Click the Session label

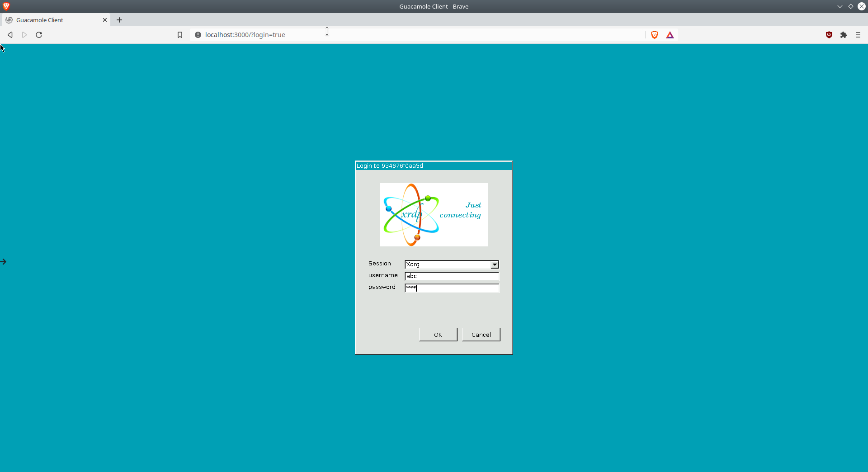pos(380,264)
